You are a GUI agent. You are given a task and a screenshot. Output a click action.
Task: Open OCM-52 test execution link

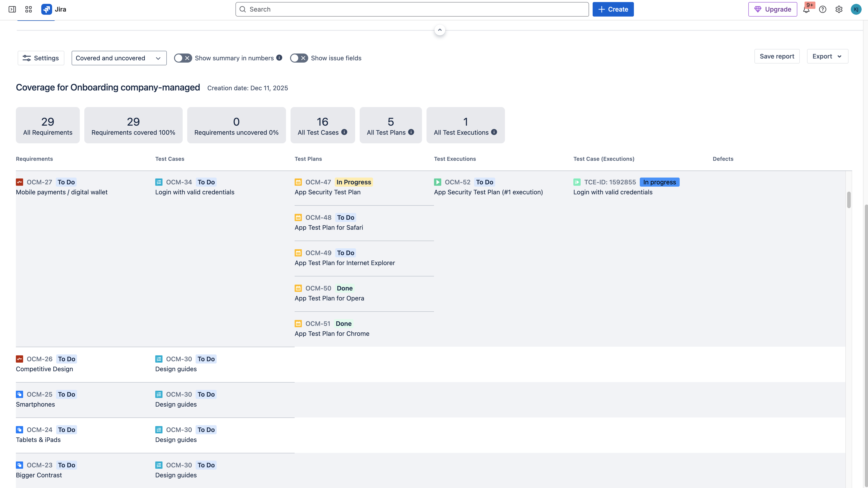[x=458, y=182]
